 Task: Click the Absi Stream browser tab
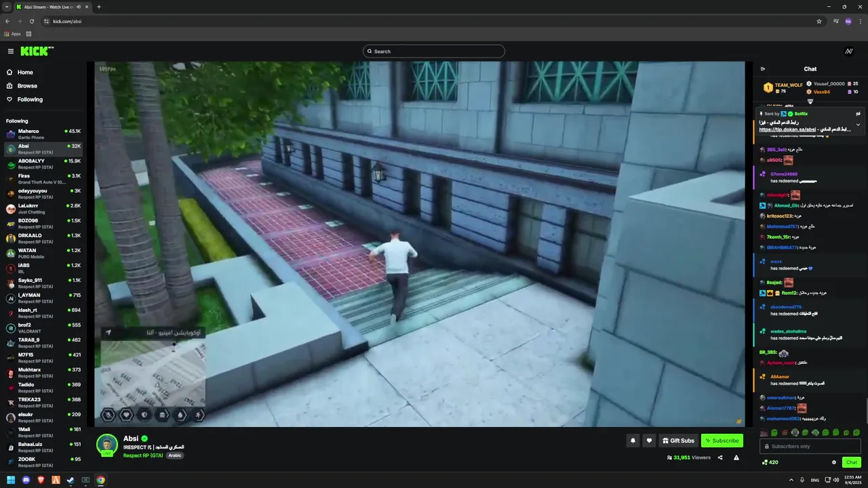click(x=53, y=7)
